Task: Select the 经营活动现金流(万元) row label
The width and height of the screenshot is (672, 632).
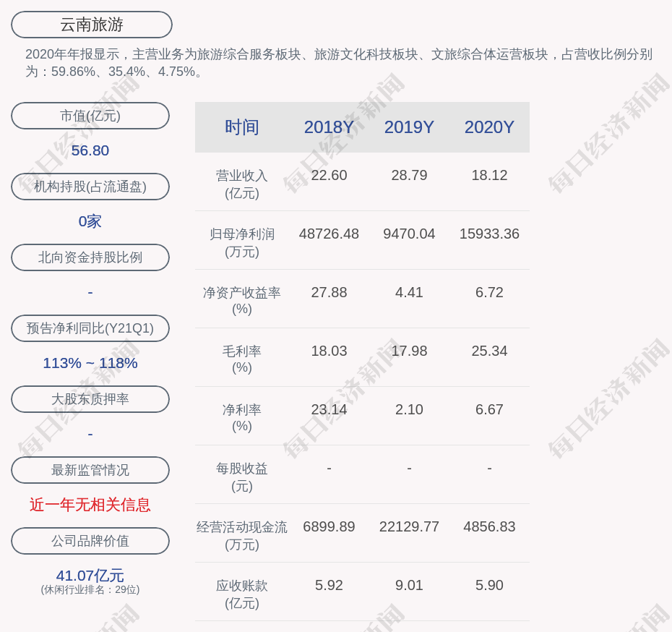Action: (242, 536)
